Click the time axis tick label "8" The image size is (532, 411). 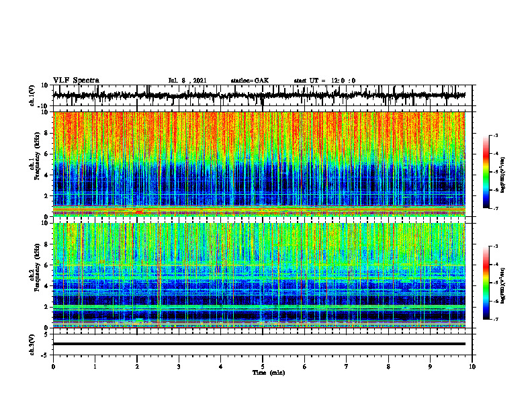(x=388, y=367)
